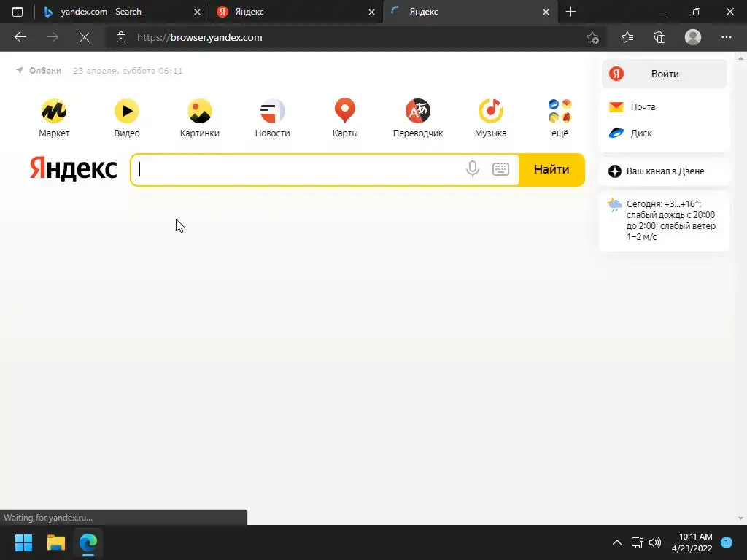Open a new browser tab

570,12
